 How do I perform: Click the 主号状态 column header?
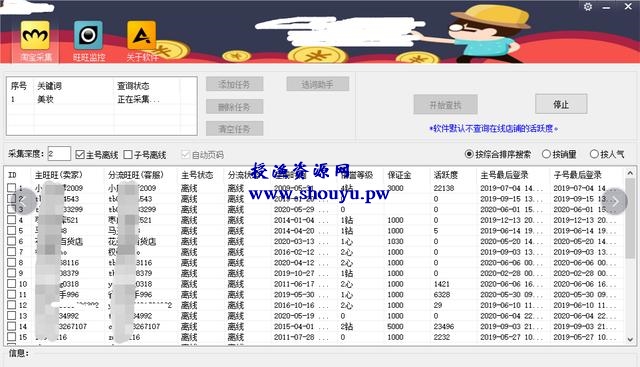click(197, 175)
